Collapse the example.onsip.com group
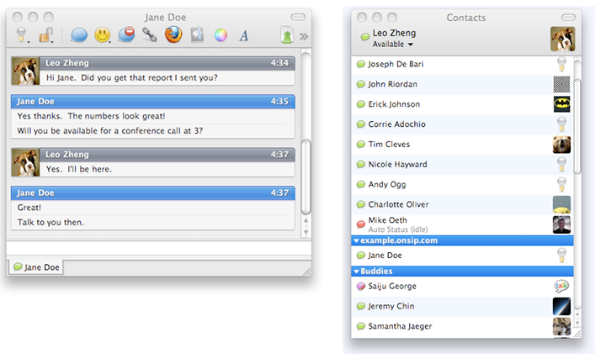This screenshot has height=364, width=606. point(357,240)
